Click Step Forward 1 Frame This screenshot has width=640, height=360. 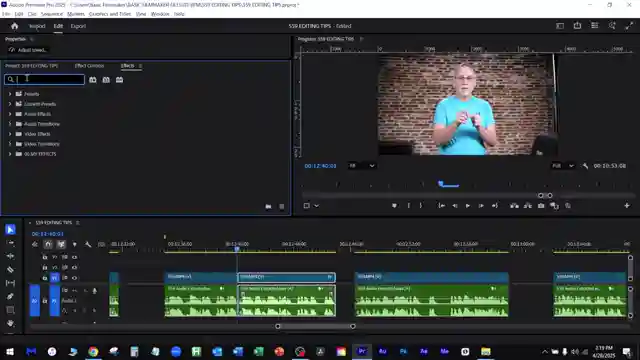click(x=481, y=206)
